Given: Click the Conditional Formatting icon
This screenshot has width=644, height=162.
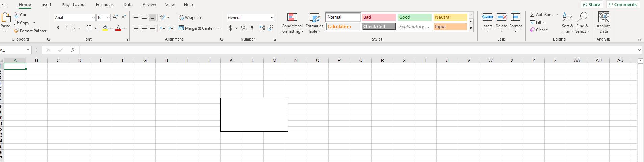Looking at the screenshot, I should [x=292, y=18].
